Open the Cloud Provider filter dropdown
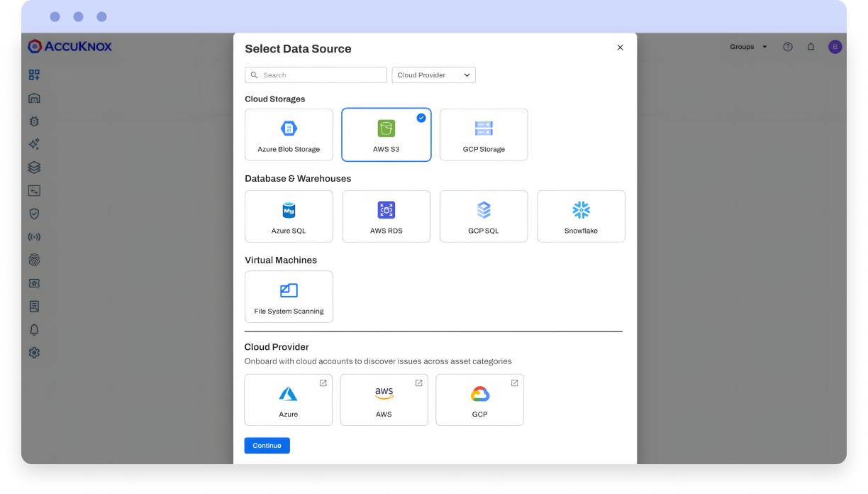 tap(434, 75)
